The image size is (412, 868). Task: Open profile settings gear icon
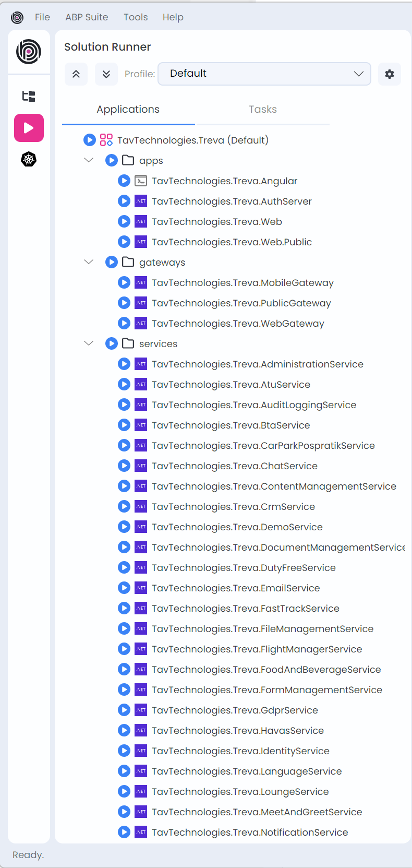389,74
